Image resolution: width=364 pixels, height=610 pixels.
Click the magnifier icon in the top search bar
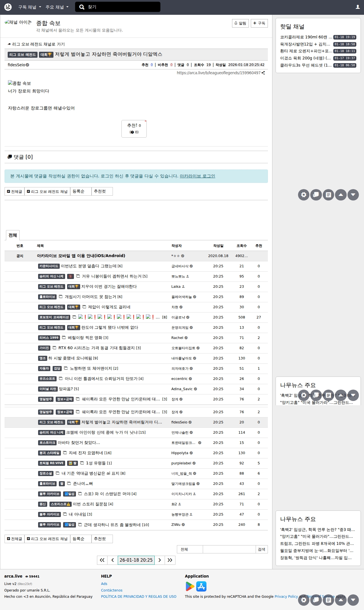tap(82, 7)
